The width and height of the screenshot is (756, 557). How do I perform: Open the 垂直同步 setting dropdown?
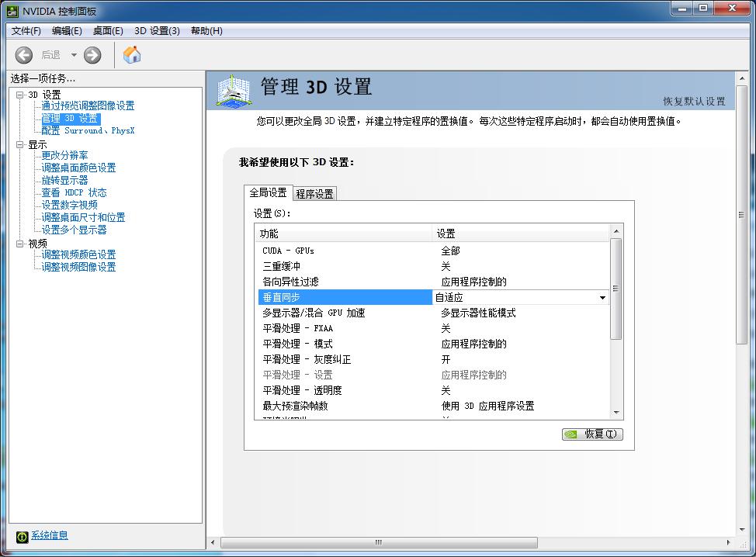pyautogui.click(x=602, y=297)
